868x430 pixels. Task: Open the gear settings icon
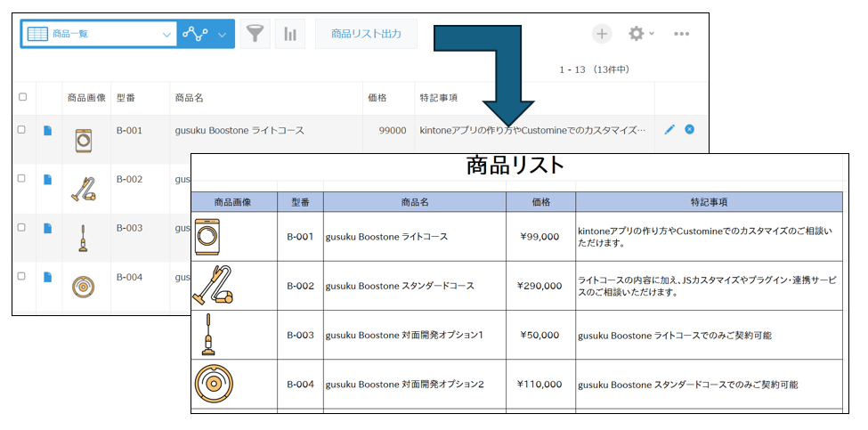point(636,34)
